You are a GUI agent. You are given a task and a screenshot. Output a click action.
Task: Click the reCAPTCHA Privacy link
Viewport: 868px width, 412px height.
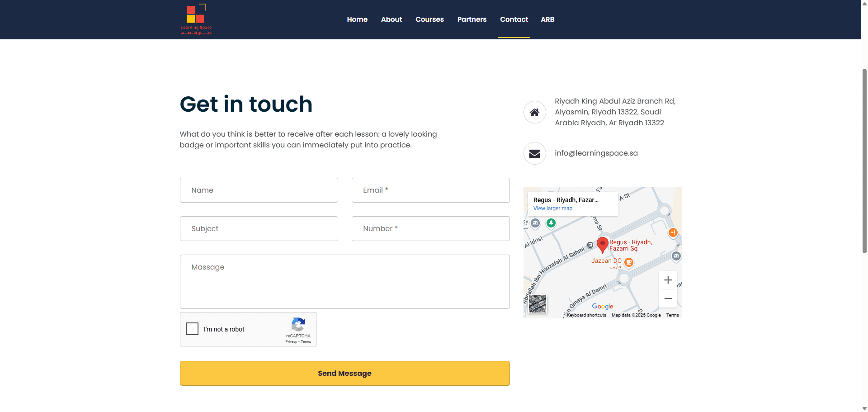[291, 341]
